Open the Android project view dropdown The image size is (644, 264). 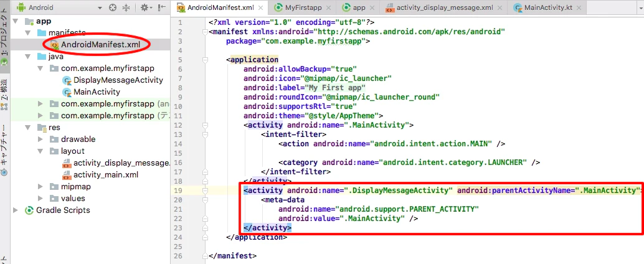tap(100, 8)
